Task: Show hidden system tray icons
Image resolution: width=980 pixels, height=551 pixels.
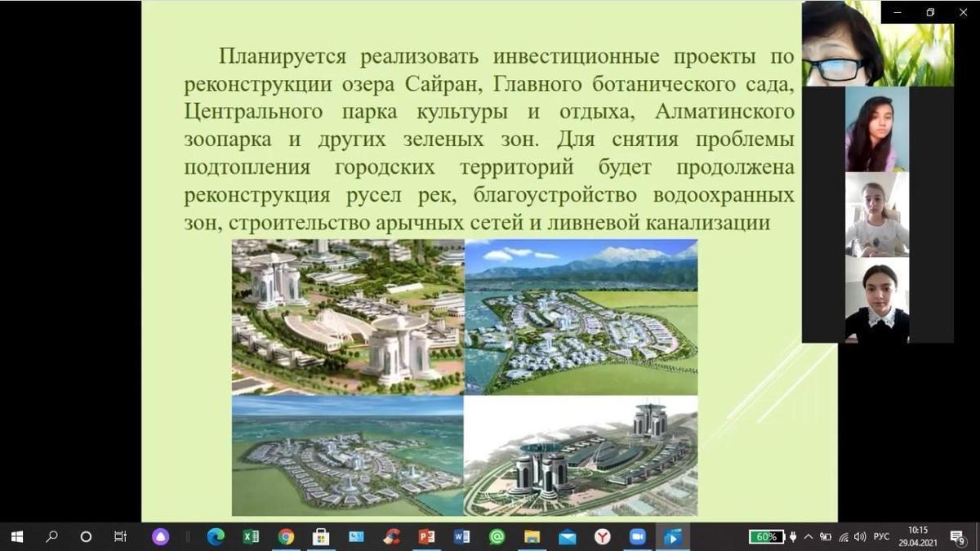Action: click(808, 536)
